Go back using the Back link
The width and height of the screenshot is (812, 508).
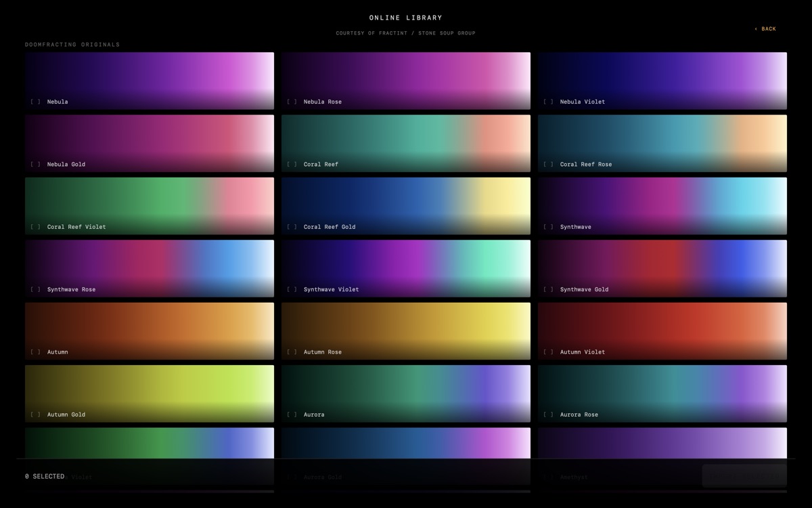[x=765, y=29]
